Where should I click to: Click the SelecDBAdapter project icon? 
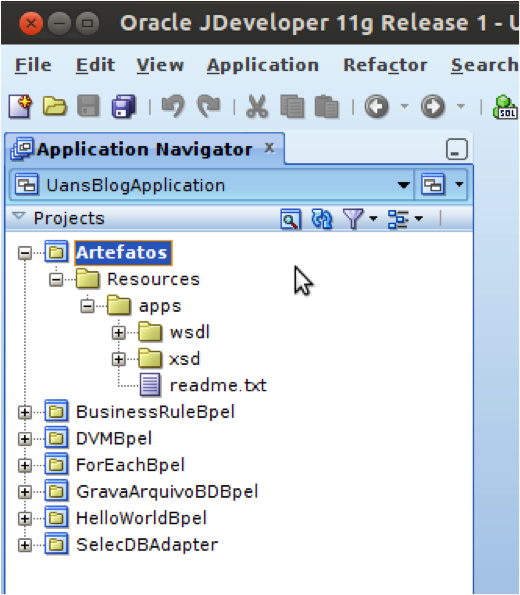57,544
